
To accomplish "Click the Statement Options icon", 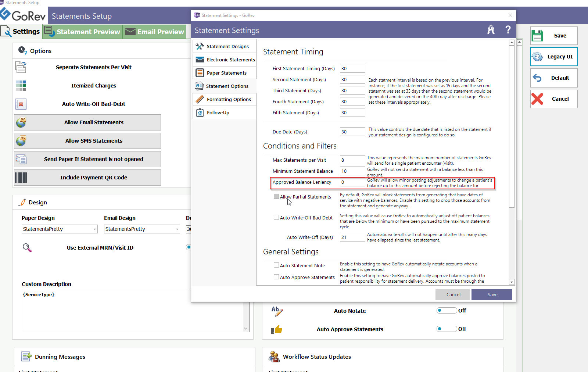I will [x=199, y=86].
